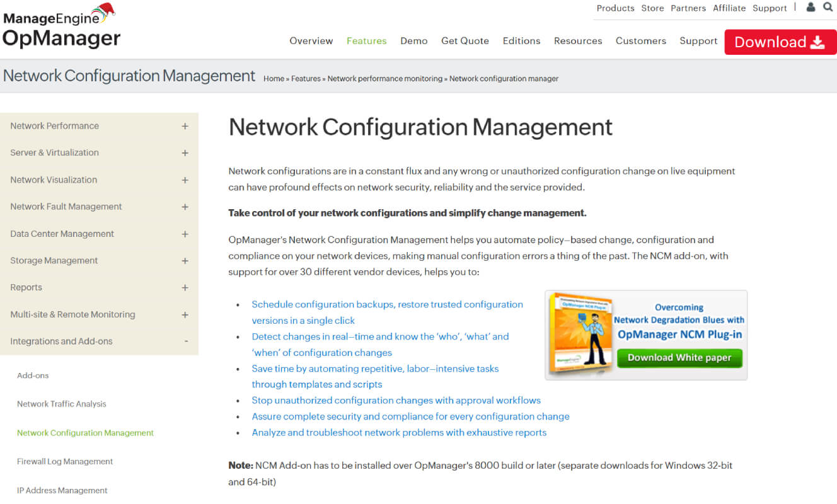Open the Store top link
837x504 pixels.
(x=652, y=8)
